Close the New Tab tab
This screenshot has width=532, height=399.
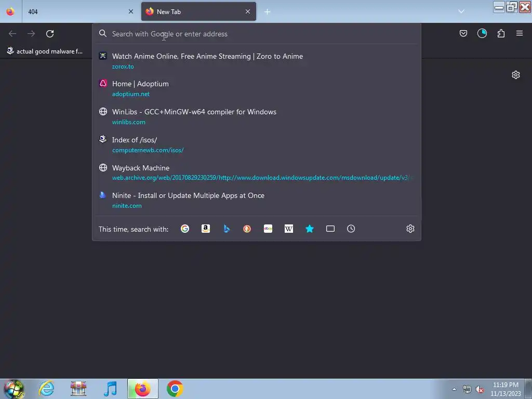click(x=248, y=11)
